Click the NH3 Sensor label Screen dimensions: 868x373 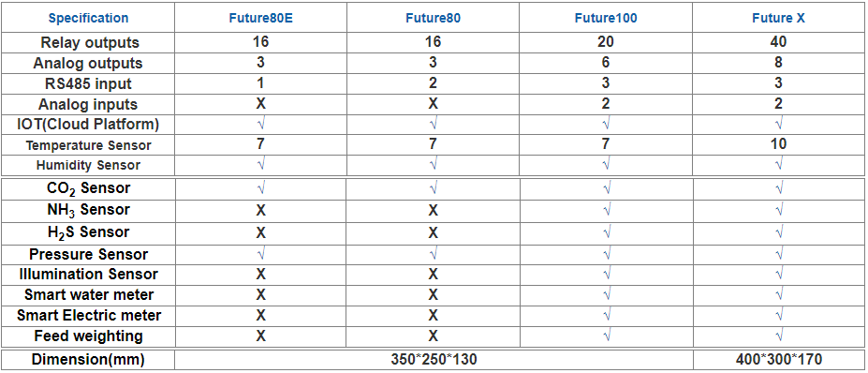coord(89,210)
